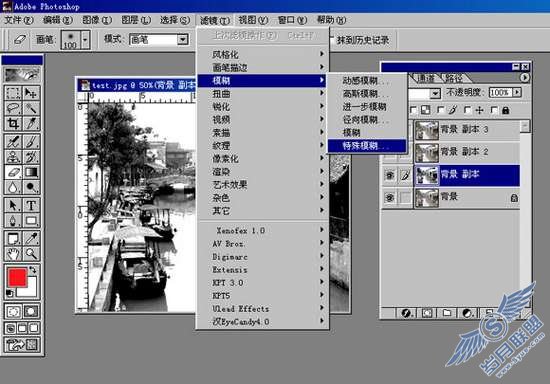Open the opacity 100% slider arrow
This screenshot has width=550, height=384.
pyautogui.click(x=517, y=92)
